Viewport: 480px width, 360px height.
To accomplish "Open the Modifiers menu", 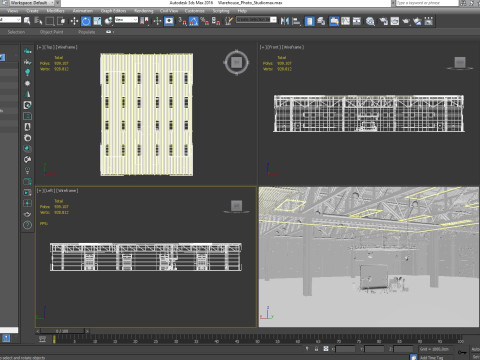I will [55, 11].
